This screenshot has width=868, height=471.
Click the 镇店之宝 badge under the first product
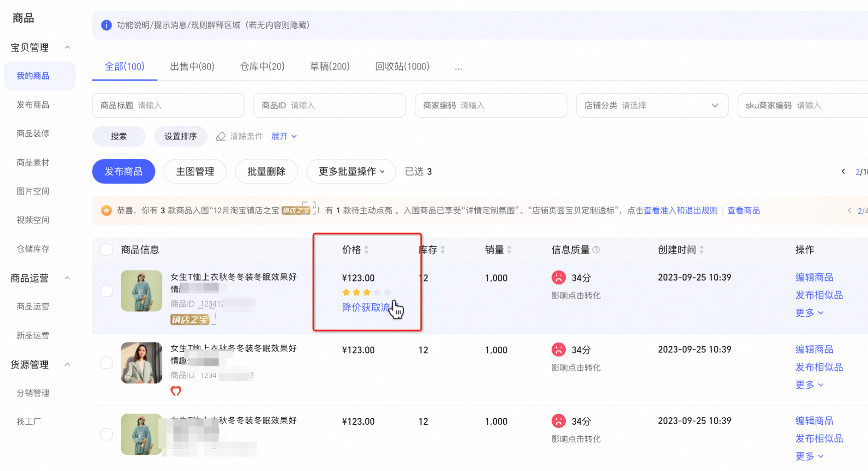[190, 319]
